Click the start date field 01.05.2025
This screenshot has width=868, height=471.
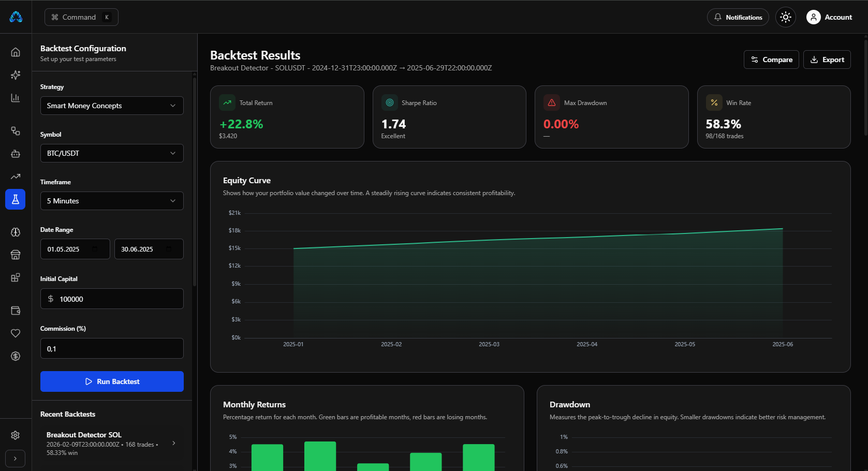click(75, 249)
